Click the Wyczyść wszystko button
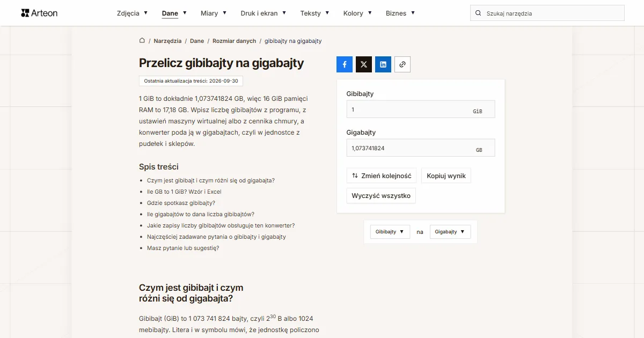The image size is (644, 338). (x=381, y=196)
